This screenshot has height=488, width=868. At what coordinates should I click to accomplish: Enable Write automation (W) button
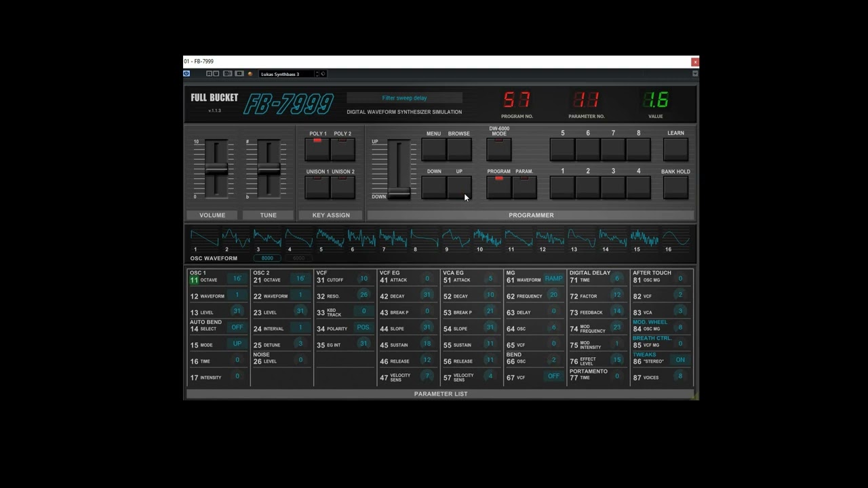pyautogui.click(x=216, y=73)
